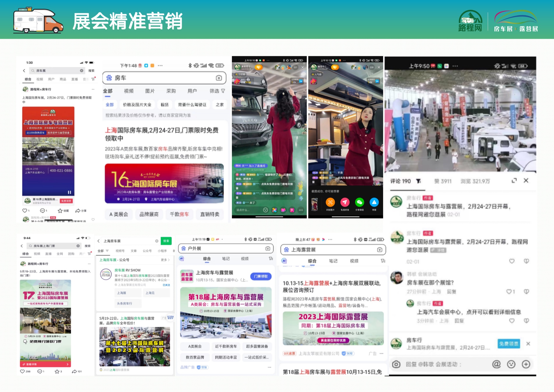Select the 笔记 tab in 户外展 search
The width and height of the screenshot is (554, 392).
click(x=226, y=259)
